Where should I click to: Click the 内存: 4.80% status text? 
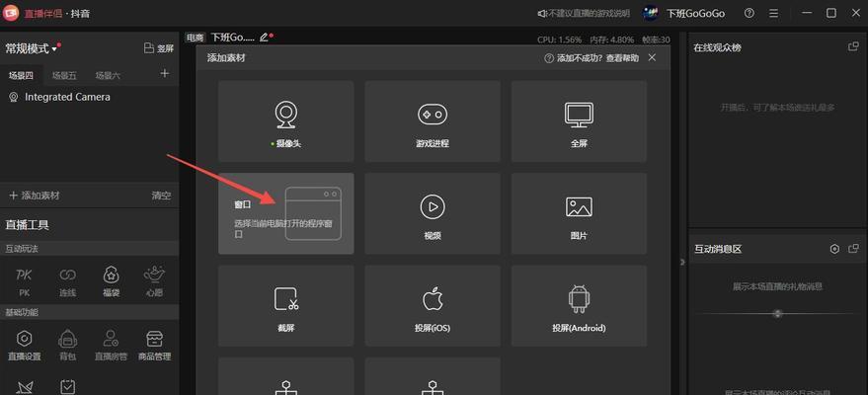[611, 39]
